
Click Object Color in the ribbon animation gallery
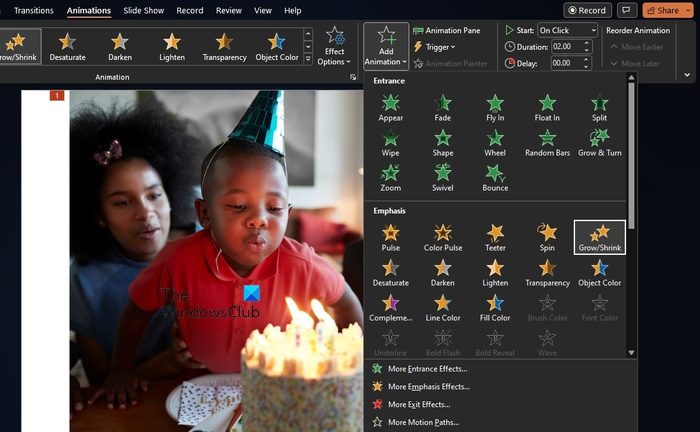coord(277,47)
